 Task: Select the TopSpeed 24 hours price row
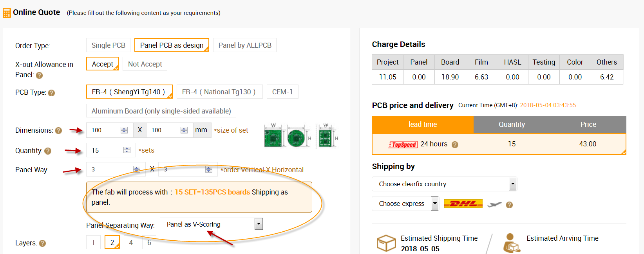pyautogui.click(x=499, y=144)
